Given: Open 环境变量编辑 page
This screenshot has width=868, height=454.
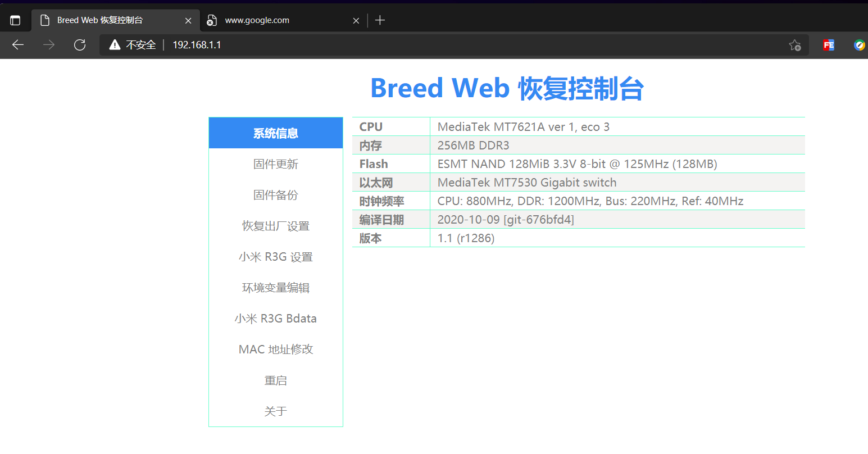Looking at the screenshot, I should tap(275, 287).
